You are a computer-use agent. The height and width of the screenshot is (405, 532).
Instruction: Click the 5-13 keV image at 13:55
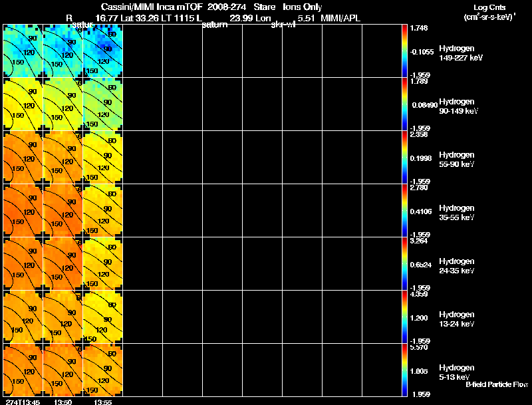point(103,370)
